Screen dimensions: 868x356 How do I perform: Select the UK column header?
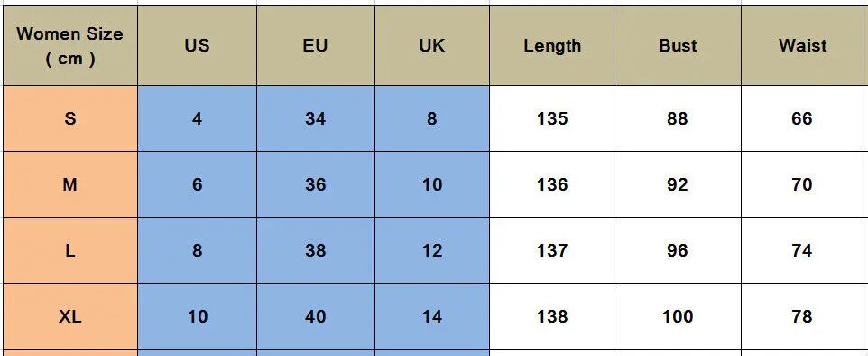[x=432, y=45]
